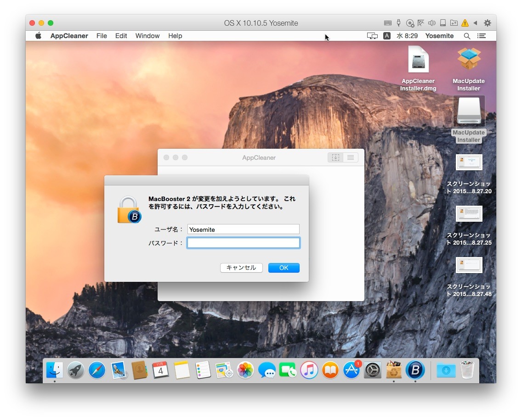Image resolution: width=522 pixels, height=420 pixels.
Task: Click the clock showing 水 8:29
Action: [x=407, y=36]
